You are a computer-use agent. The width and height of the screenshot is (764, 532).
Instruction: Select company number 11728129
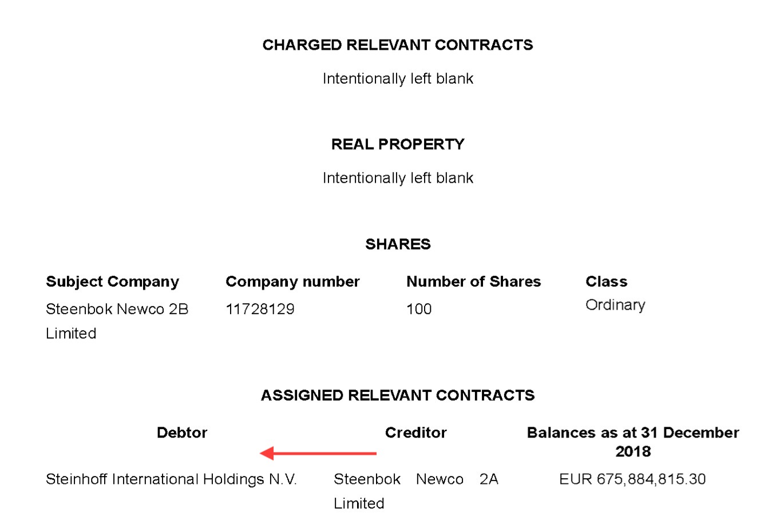click(x=260, y=309)
